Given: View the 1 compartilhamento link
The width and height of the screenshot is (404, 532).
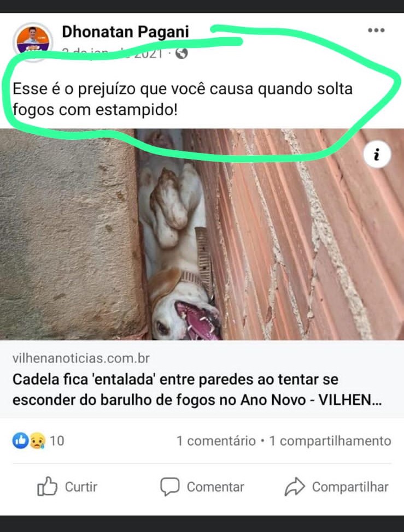Looking at the screenshot, I should 330,441.
